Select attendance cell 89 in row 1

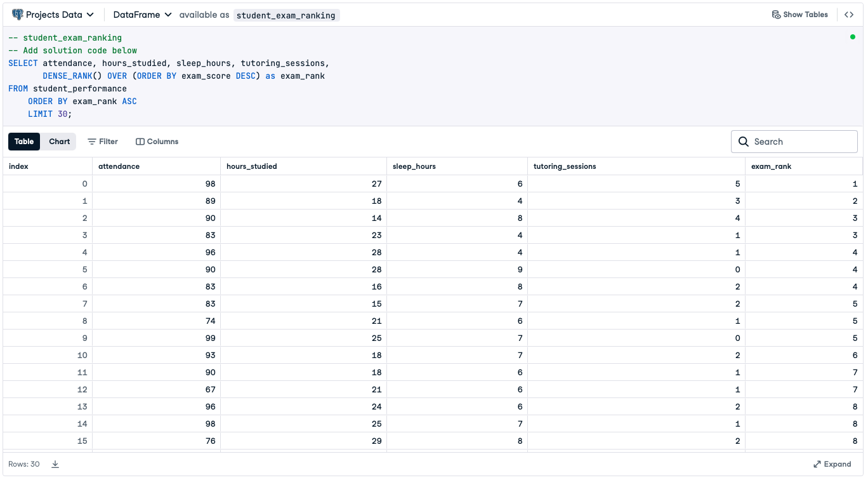click(x=156, y=201)
